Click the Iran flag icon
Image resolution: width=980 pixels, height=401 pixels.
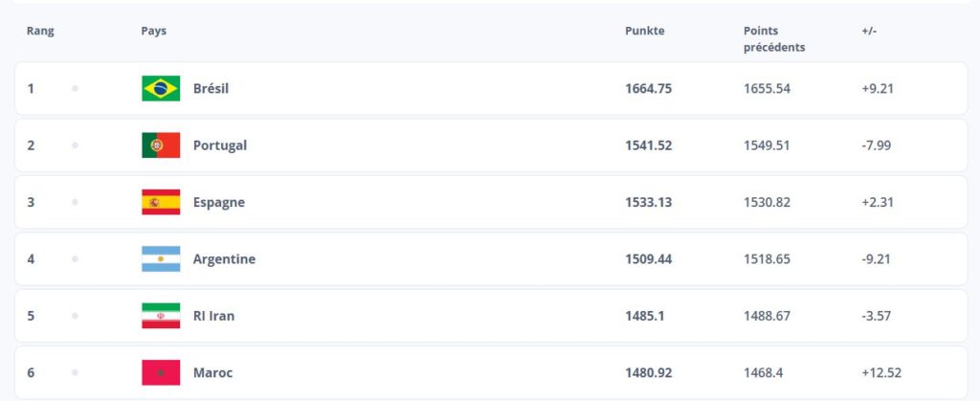(x=161, y=316)
